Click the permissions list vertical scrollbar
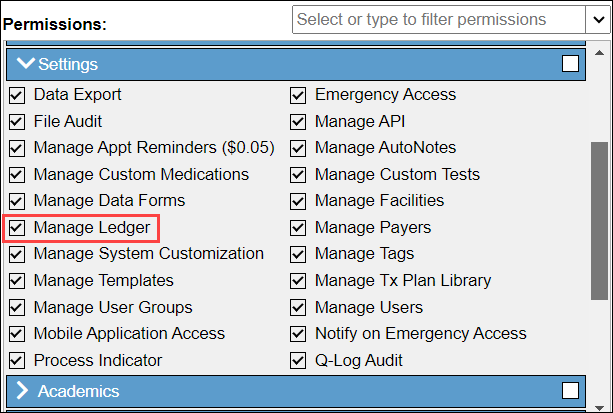Image resolution: width=613 pixels, height=413 pixels. 599,220
